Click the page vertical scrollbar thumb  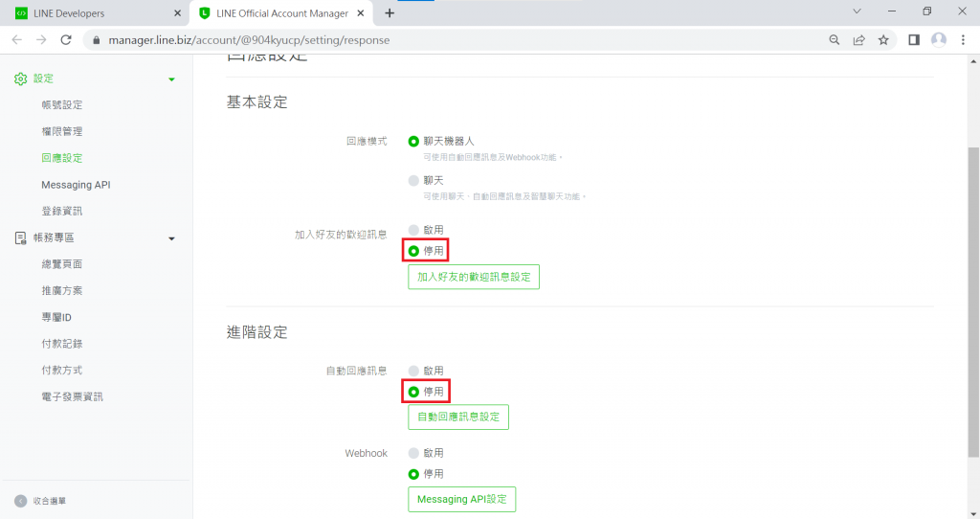(973, 302)
